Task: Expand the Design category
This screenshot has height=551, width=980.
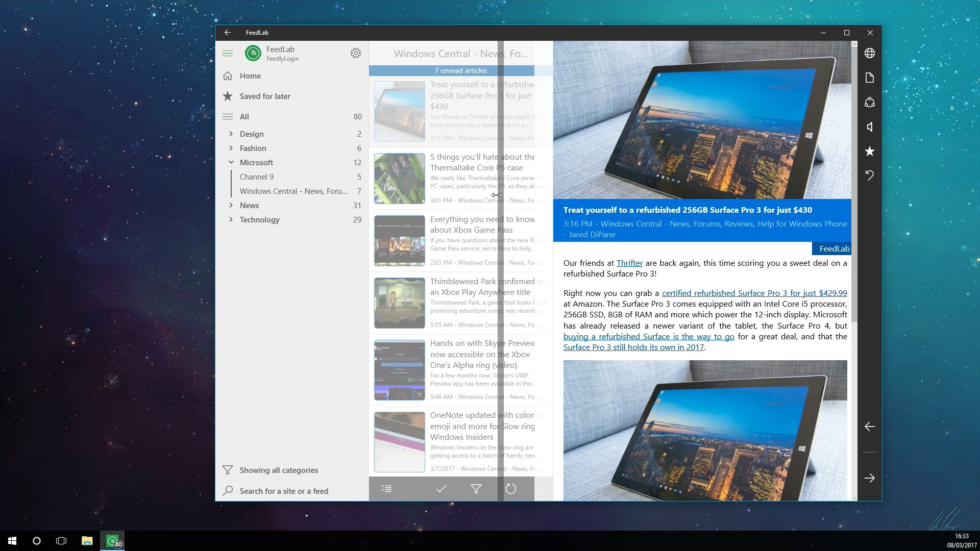Action: (x=231, y=134)
